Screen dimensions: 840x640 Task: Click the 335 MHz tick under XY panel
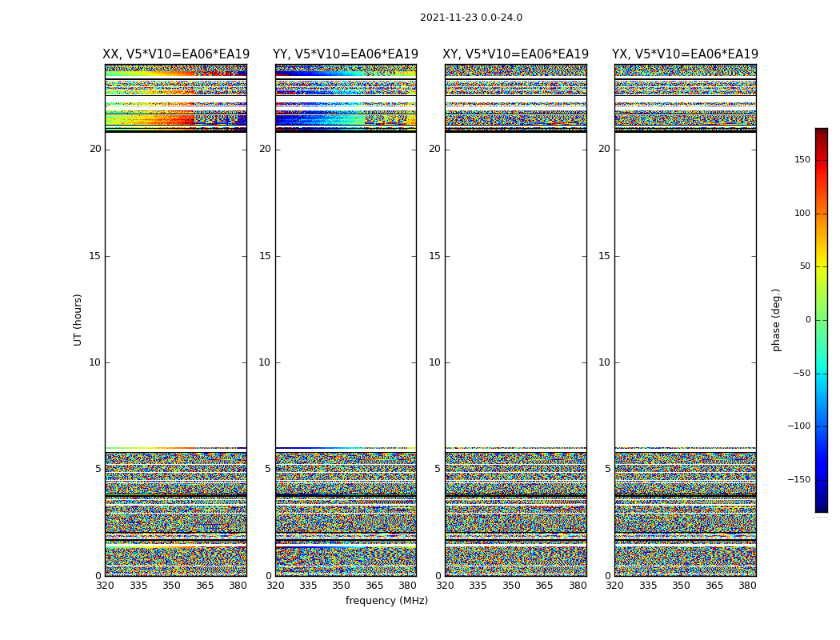click(478, 586)
